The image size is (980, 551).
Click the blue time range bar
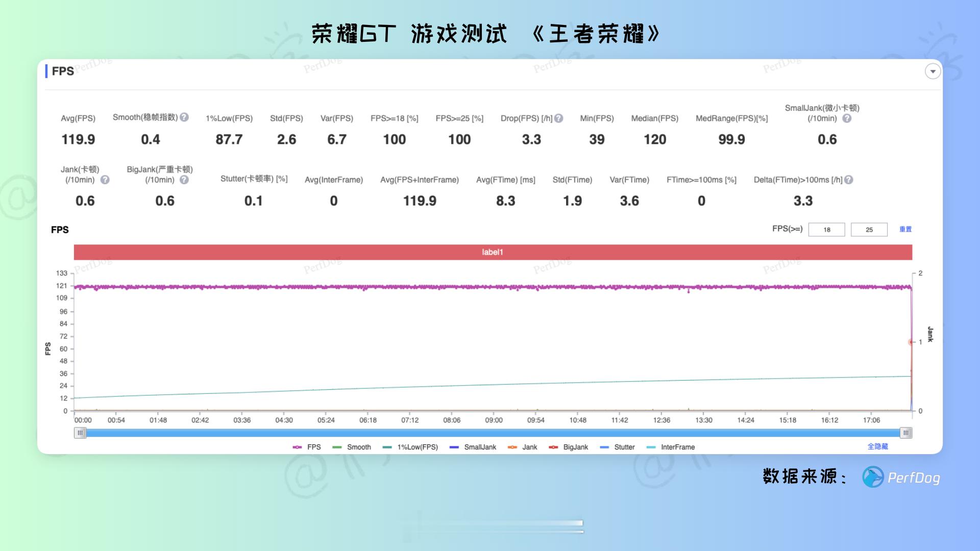pos(493,433)
